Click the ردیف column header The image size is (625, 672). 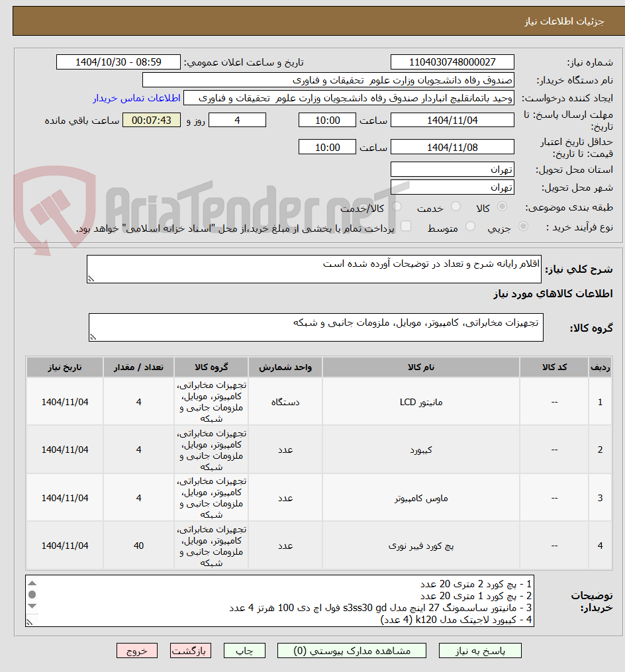point(600,367)
